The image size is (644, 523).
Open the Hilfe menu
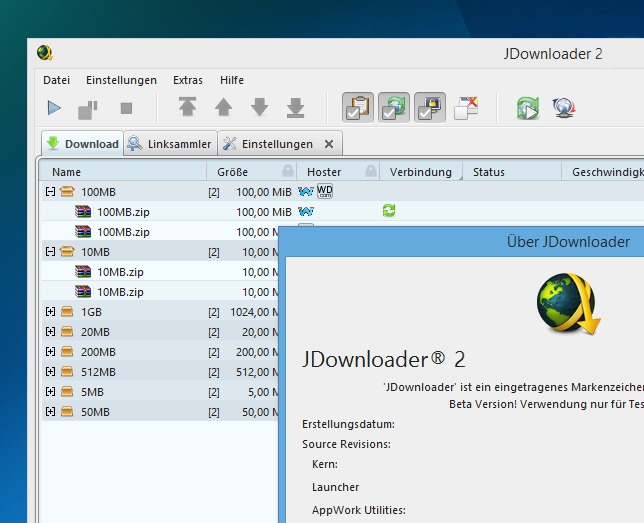[232, 80]
